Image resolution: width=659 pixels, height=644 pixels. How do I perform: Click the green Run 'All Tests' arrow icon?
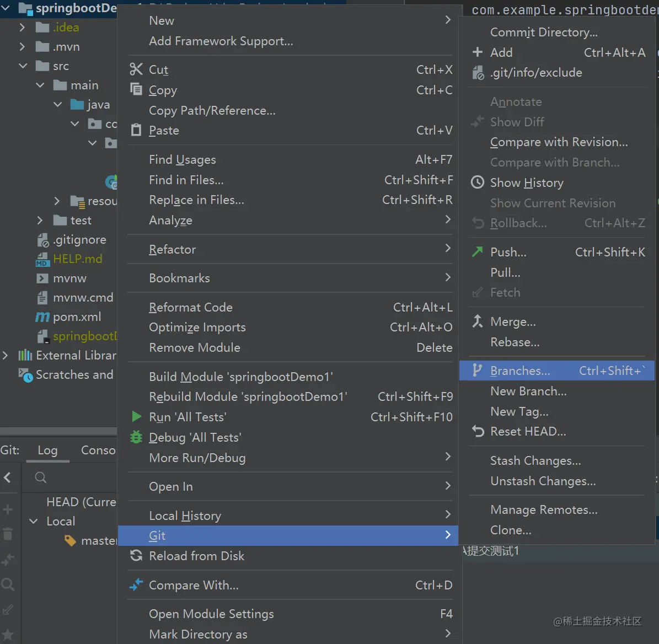point(136,417)
